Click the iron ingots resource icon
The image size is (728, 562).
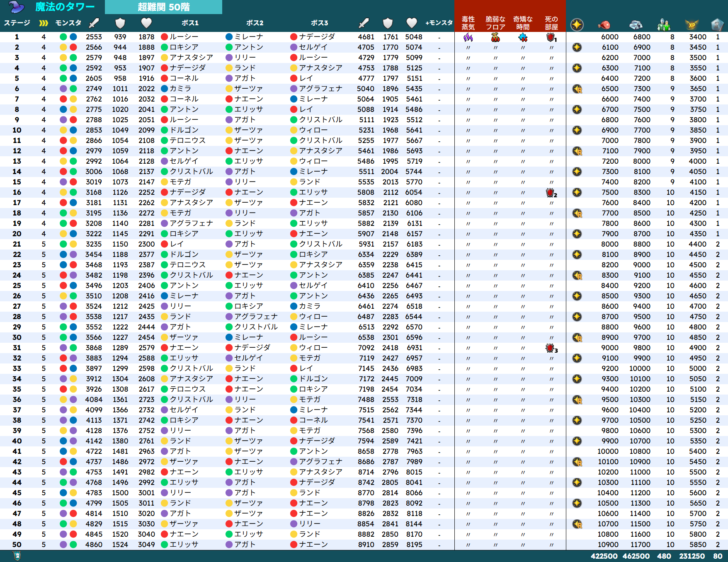point(636,25)
